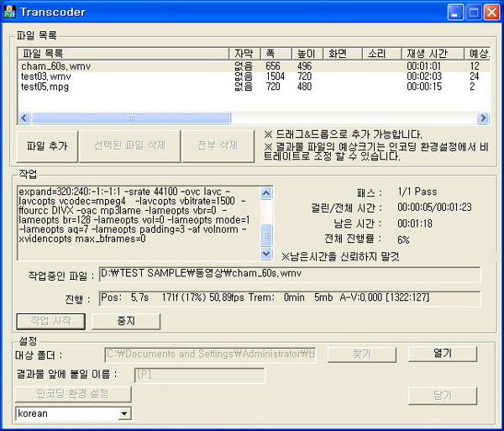Minimize the Transcoder window

pyautogui.click(x=455, y=13)
